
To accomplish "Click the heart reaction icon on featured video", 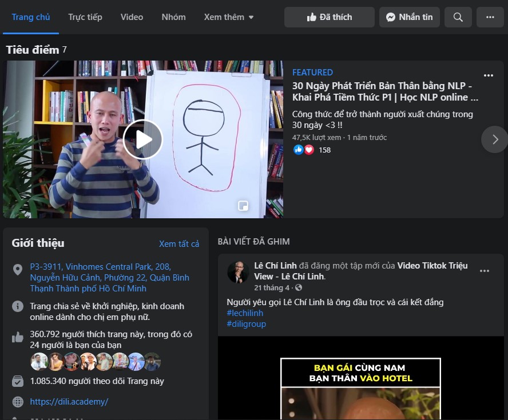I will point(309,150).
